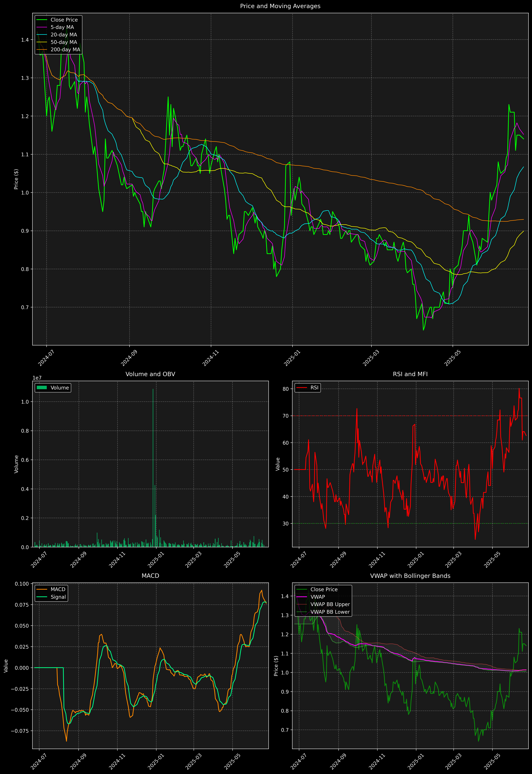Click the vertical "Volume" y-axis label
The image size is (532, 774).
click(16, 464)
